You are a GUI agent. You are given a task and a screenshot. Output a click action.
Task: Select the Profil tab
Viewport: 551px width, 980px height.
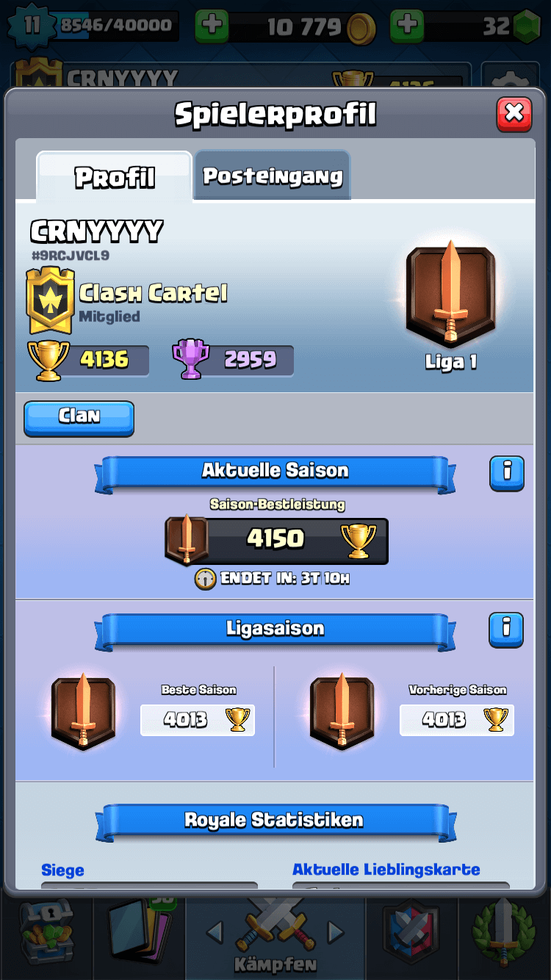[x=115, y=176]
